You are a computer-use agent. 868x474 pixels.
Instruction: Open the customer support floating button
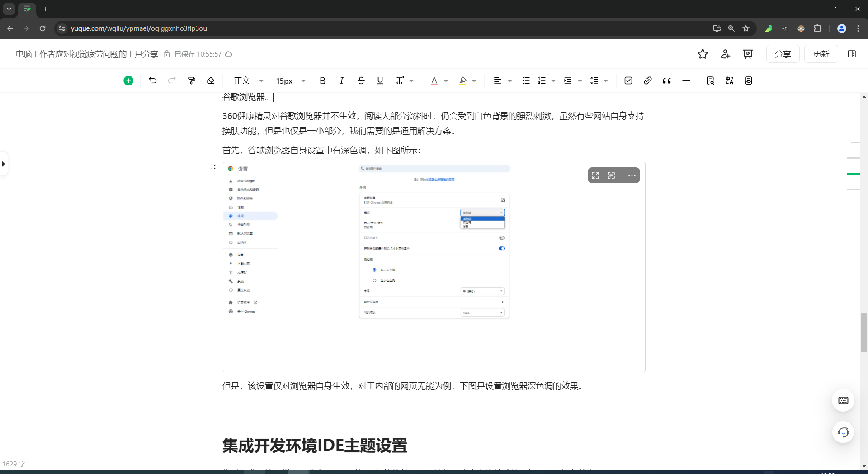tap(843, 432)
